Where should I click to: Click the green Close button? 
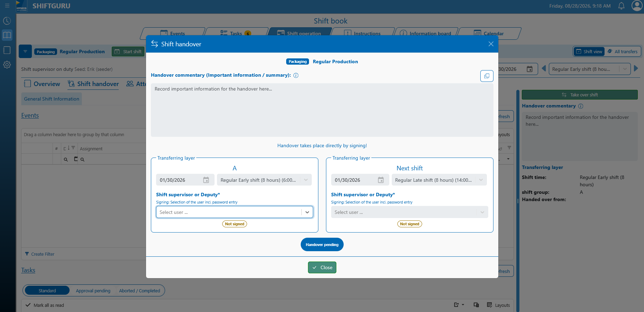point(322,267)
